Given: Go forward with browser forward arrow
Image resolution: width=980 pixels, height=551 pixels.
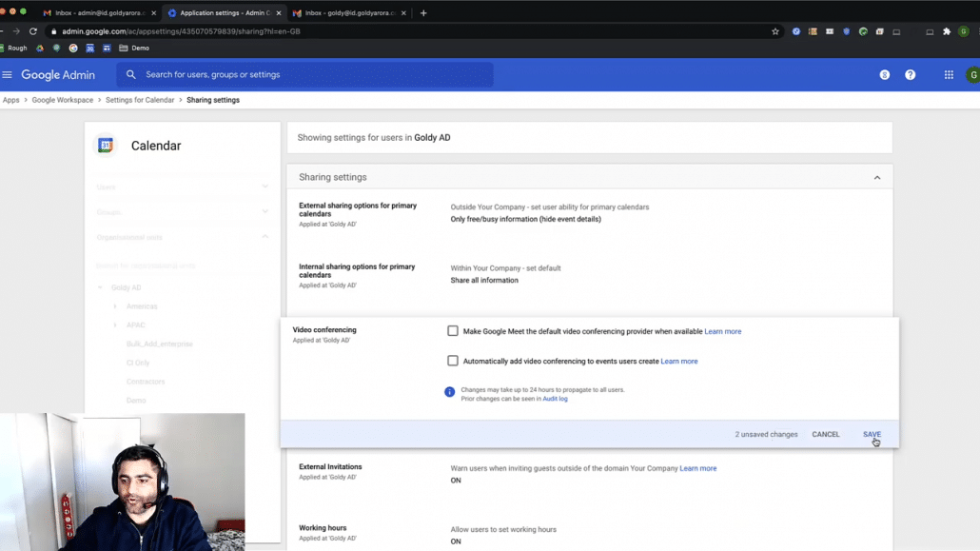Looking at the screenshot, I should 15,31.
